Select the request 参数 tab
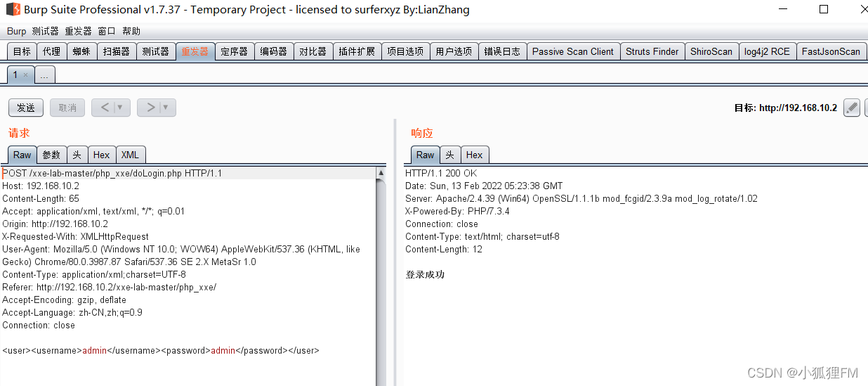Viewport: 868px width, 386px height. pyautogui.click(x=51, y=155)
